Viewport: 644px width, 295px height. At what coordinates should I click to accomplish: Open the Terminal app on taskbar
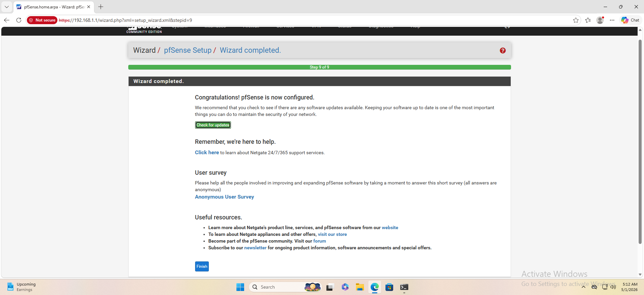(x=404, y=287)
